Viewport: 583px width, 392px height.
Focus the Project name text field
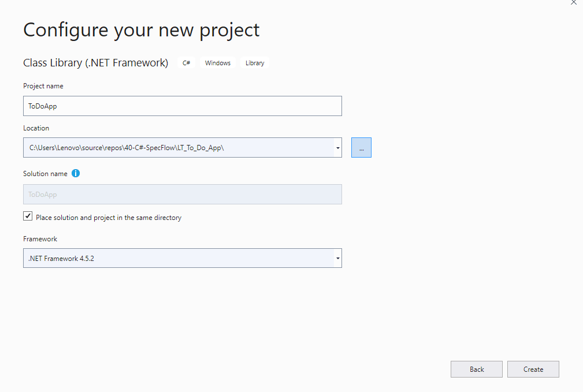click(x=182, y=106)
